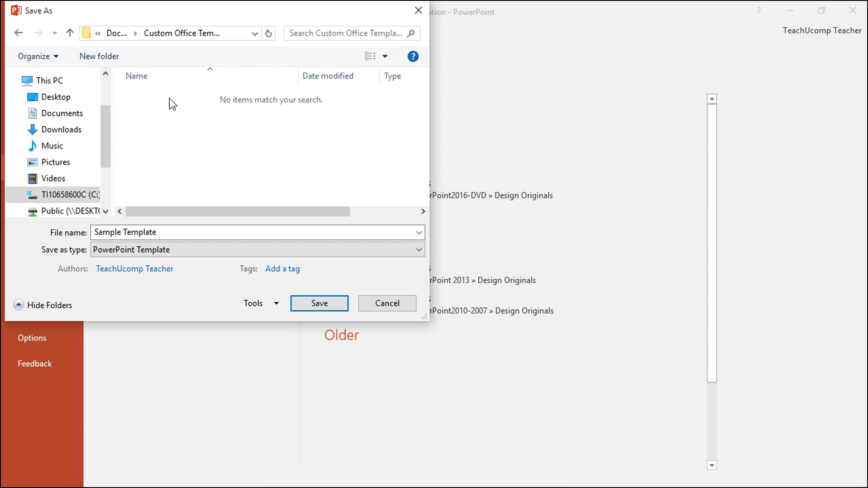Click the help question mark icon
The width and height of the screenshot is (868, 488).
click(x=413, y=56)
